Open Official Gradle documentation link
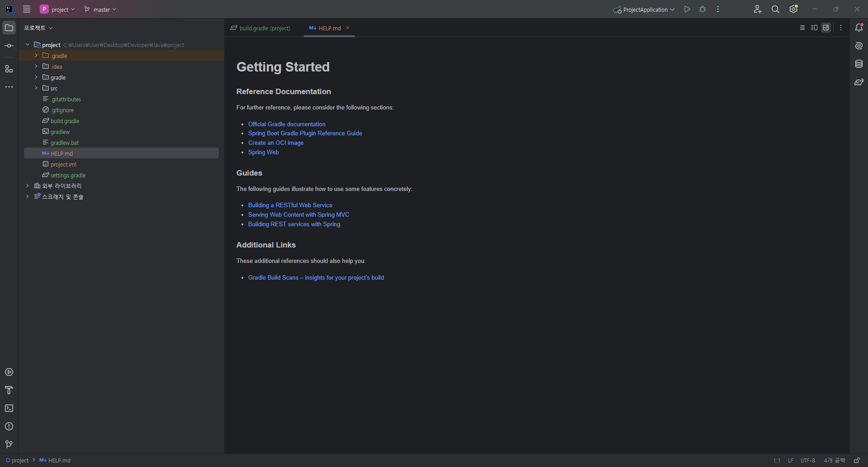The image size is (868, 467). pos(287,124)
